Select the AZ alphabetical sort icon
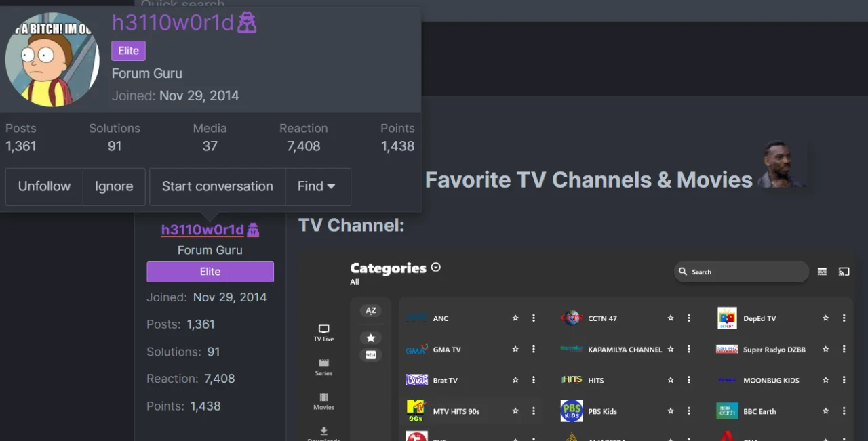The image size is (868, 441). [371, 311]
